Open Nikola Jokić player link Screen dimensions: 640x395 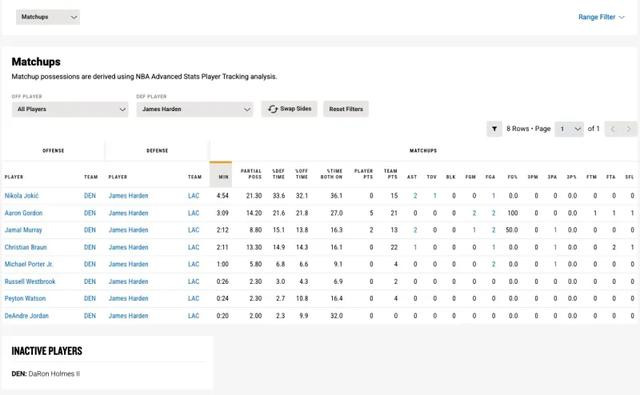(22, 196)
